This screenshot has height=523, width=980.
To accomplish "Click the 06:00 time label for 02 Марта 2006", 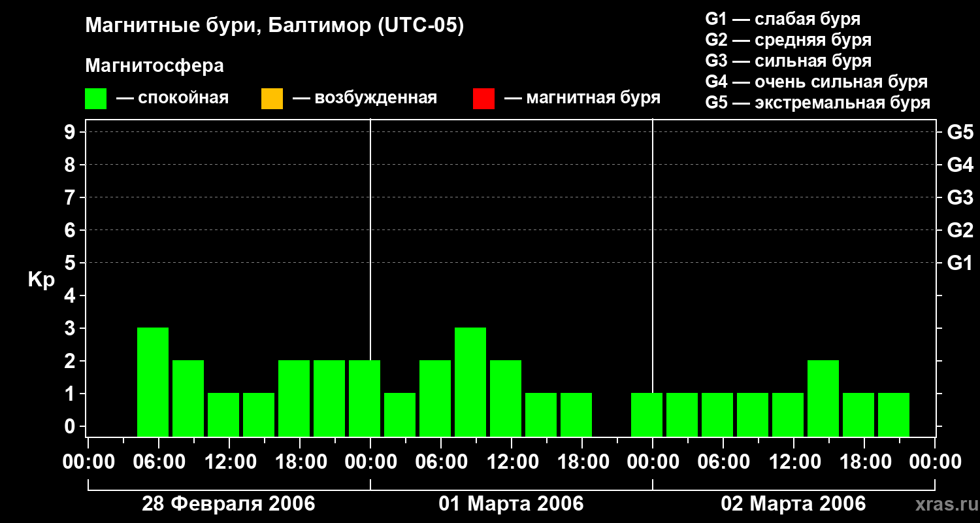I will click(x=723, y=462).
